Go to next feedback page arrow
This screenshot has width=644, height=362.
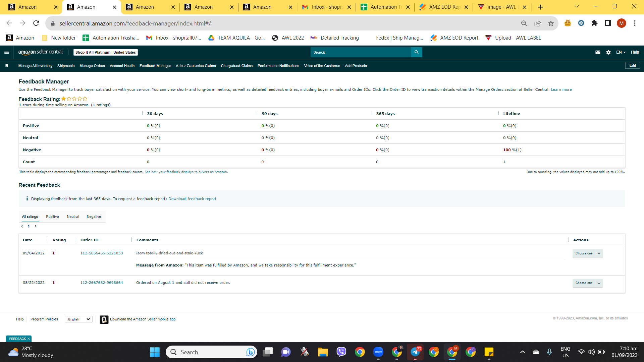pyautogui.click(x=36, y=226)
